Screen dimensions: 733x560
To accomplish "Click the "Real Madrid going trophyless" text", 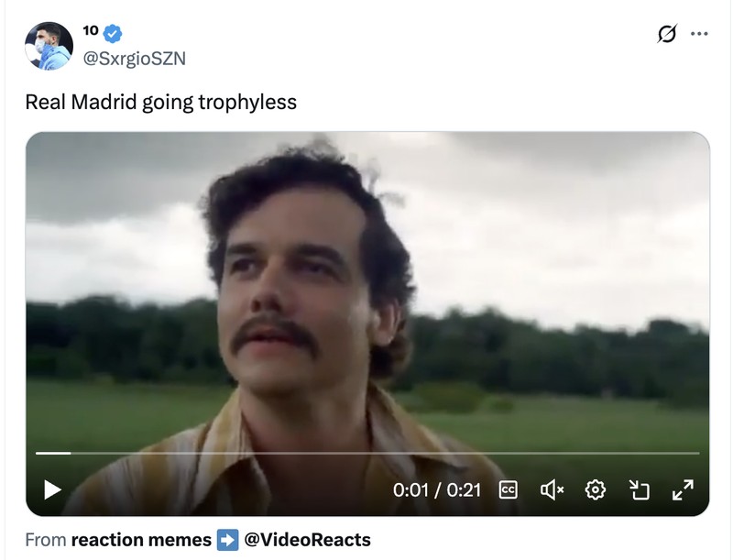I will pos(160,102).
